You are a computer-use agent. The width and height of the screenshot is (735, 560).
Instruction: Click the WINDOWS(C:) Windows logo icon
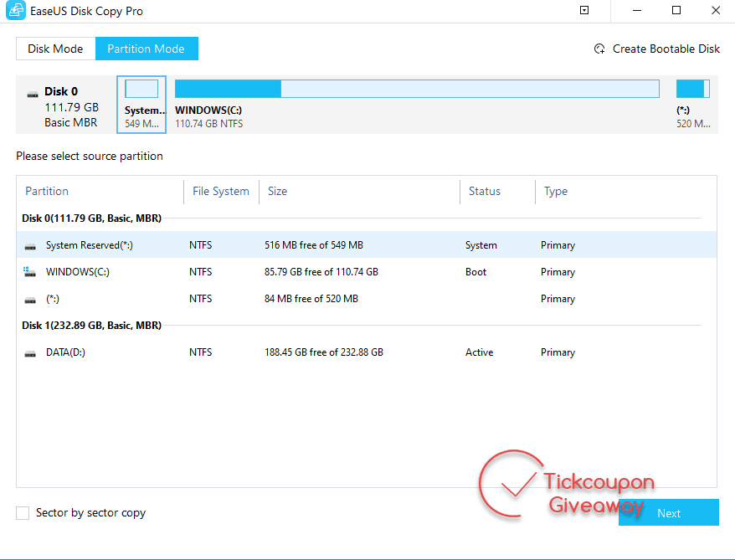pyautogui.click(x=31, y=272)
